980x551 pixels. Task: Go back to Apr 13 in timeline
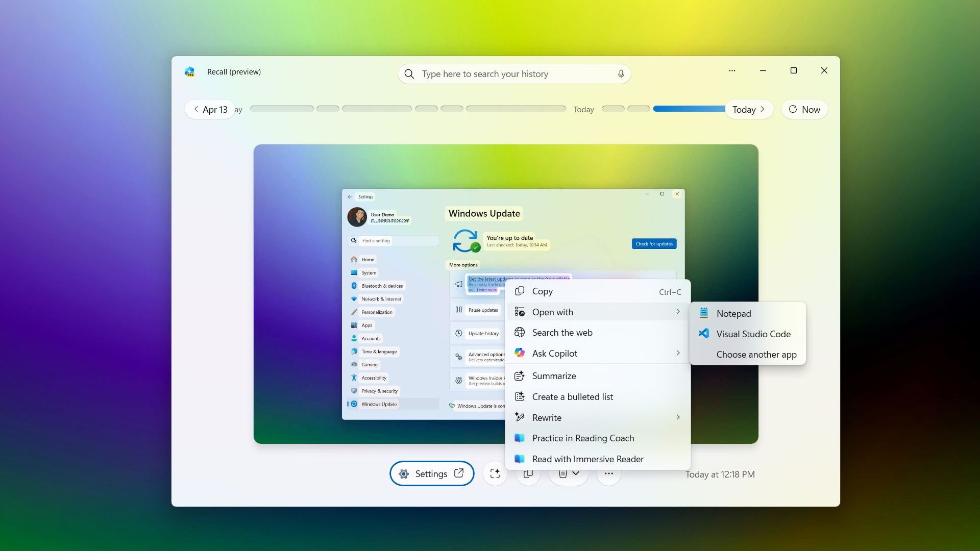click(x=210, y=110)
